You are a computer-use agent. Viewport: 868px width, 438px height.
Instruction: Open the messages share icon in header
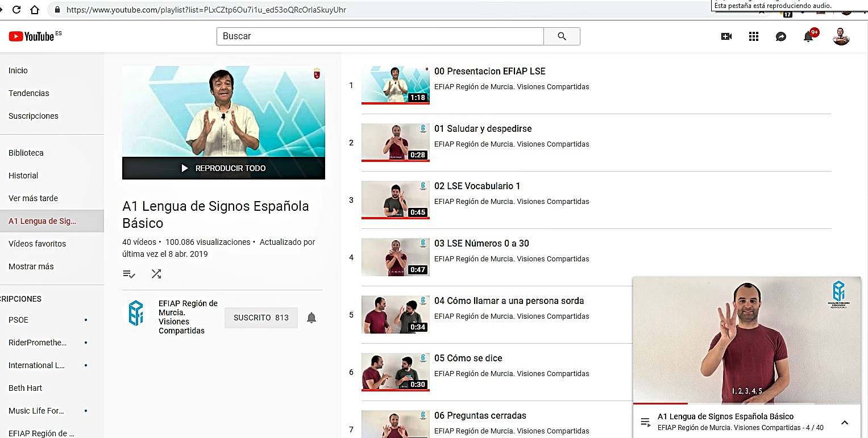pyautogui.click(x=781, y=36)
